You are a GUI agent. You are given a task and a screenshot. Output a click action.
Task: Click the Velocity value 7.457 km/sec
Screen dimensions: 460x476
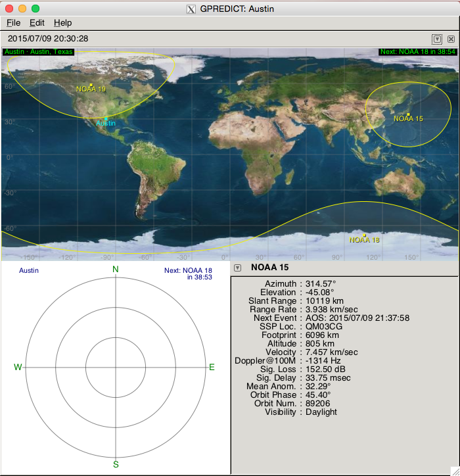click(x=331, y=352)
